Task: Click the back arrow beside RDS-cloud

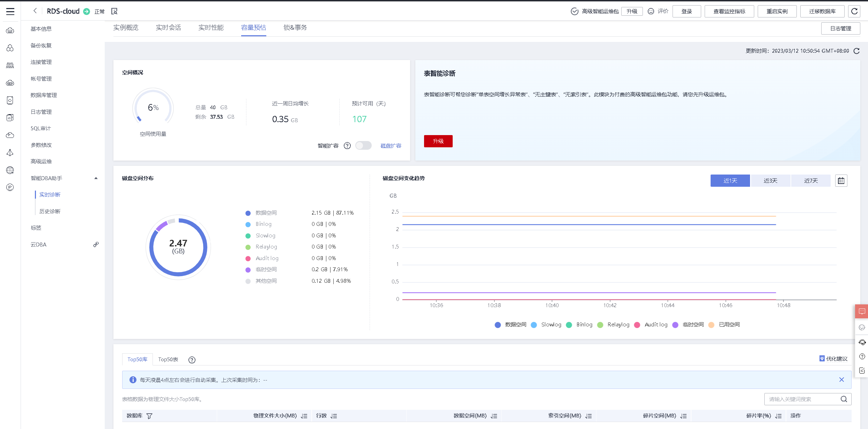Action: click(35, 11)
